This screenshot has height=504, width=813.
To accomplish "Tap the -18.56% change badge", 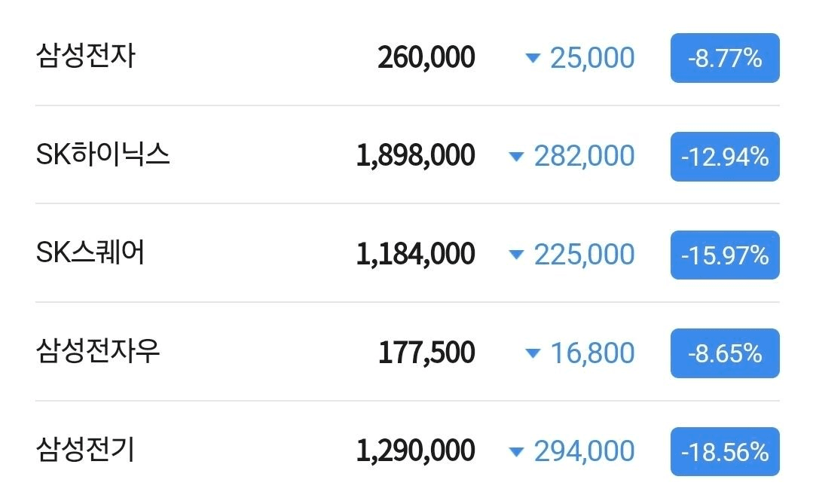I will point(725,451).
